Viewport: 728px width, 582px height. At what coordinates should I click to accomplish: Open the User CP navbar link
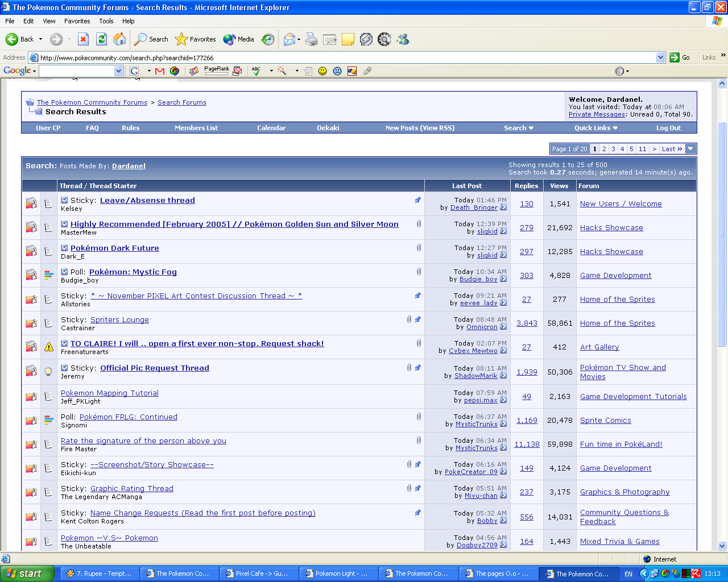click(48, 128)
